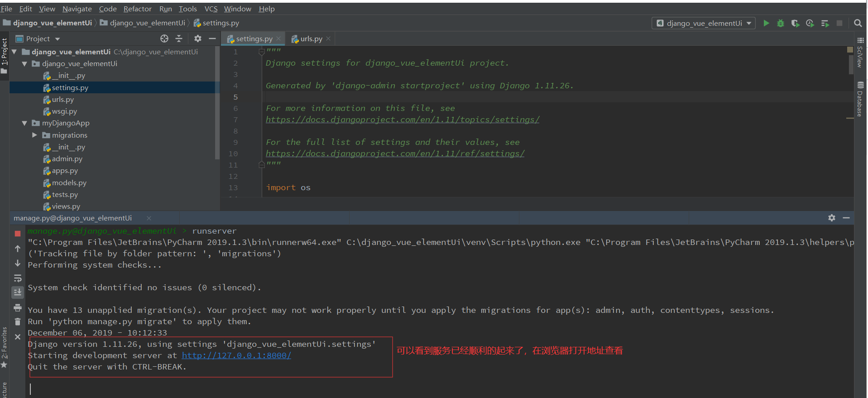Image resolution: width=868 pixels, height=398 pixels.
Task: Open the File menu
Action: (x=6, y=9)
